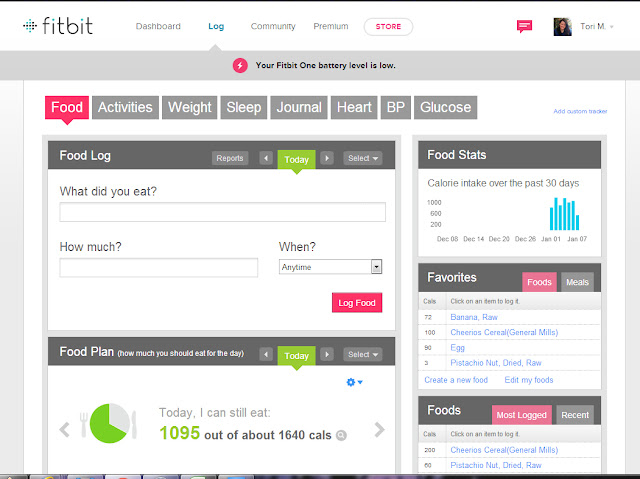Expand the Tori M. account dropdown arrow
640x479 pixels.
coord(611,27)
